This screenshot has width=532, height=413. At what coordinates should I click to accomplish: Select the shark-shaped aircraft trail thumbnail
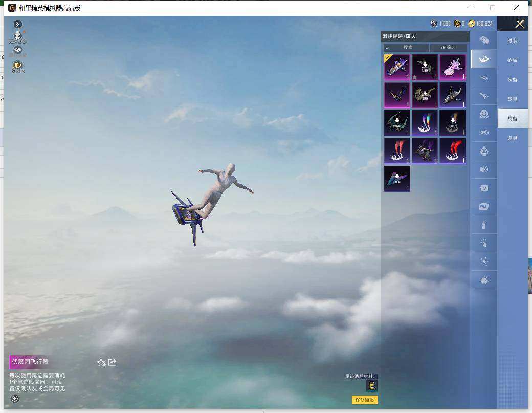pos(453,95)
